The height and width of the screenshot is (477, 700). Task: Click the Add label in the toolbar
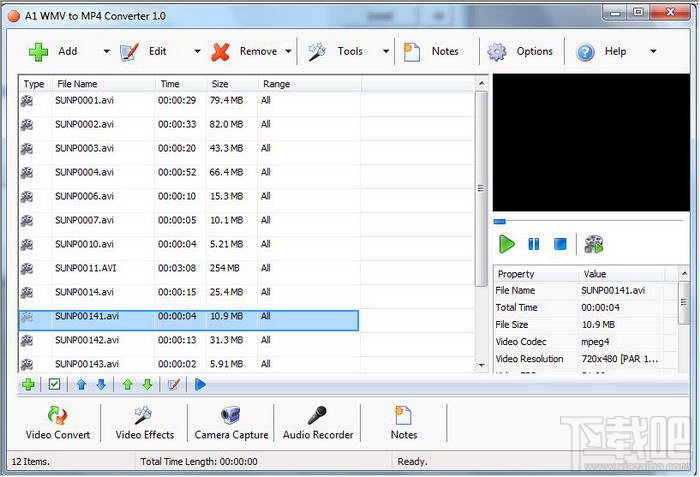click(x=68, y=51)
